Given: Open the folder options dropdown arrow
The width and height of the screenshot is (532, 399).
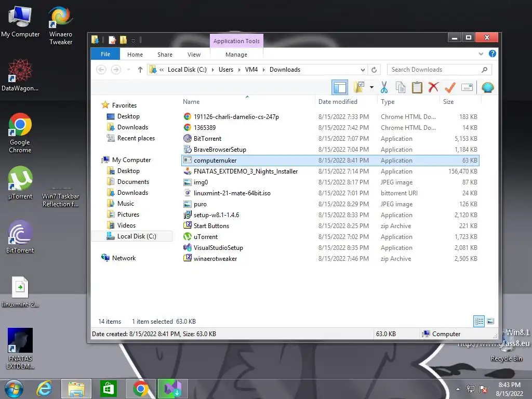Looking at the screenshot, I should 371,87.
